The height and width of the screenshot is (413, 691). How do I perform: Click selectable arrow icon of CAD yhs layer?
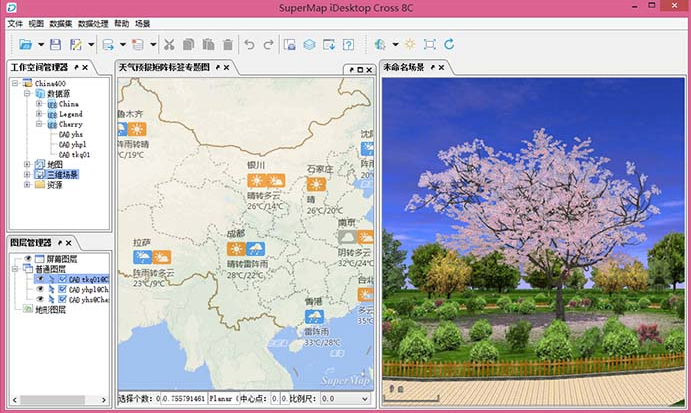[51, 300]
